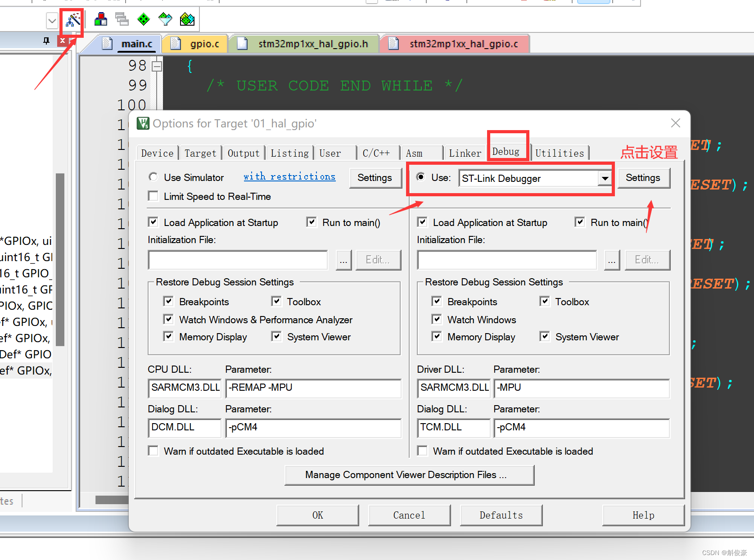The image size is (754, 560).
Task: Click Driver DLL -MPU parameter field
Action: tap(582, 388)
